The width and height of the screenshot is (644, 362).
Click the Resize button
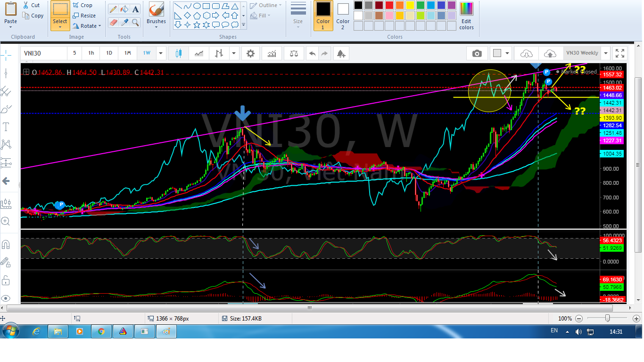(x=84, y=16)
